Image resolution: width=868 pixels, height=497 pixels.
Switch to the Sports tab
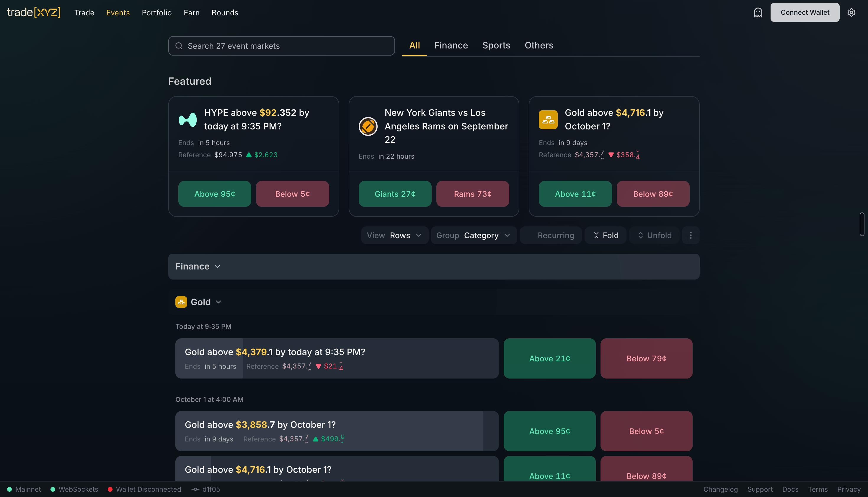[496, 46]
